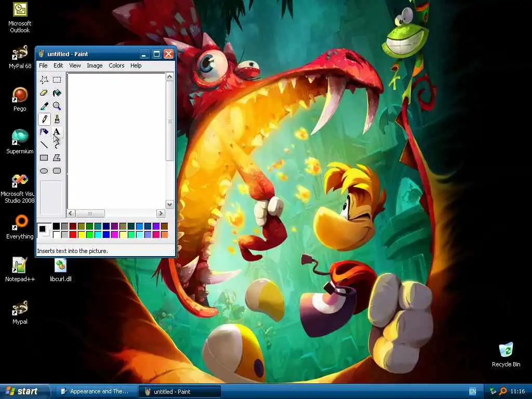Viewport: 532px width, 399px height.
Task: Select the brown palette swatch
Action: pos(165,226)
